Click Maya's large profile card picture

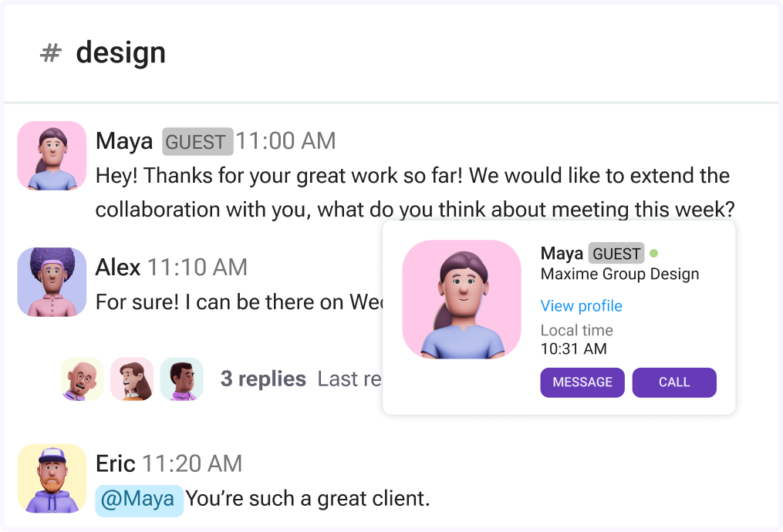click(x=462, y=300)
